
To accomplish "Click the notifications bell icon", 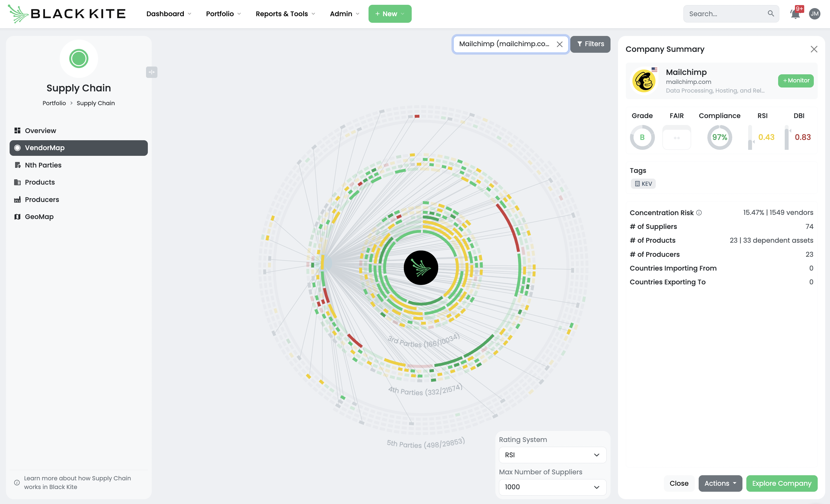I will coord(795,14).
